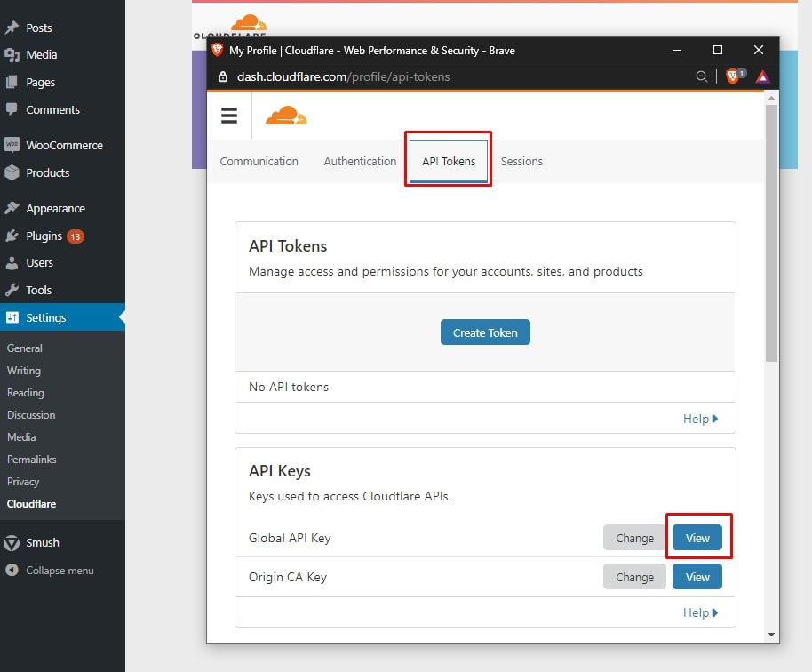The height and width of the screenshot is (672, 812).
Task: Click the 'API Keys' section heading
Action: 280,471
